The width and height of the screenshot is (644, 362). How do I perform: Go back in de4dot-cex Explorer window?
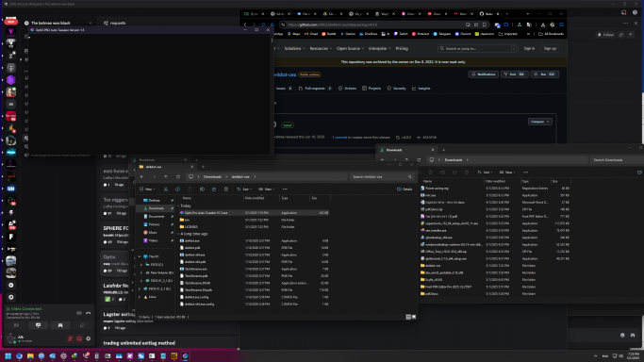point(142,177)
